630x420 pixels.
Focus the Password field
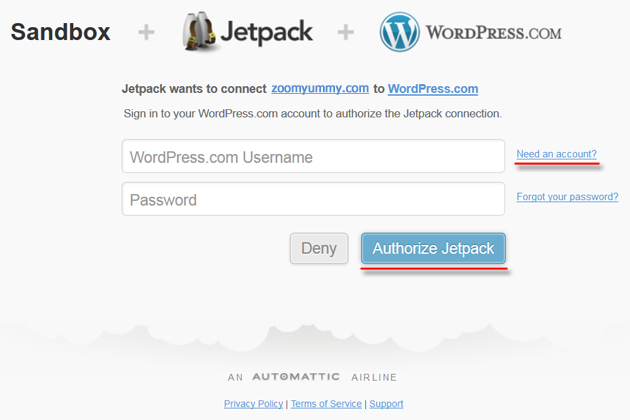point(313,199)
